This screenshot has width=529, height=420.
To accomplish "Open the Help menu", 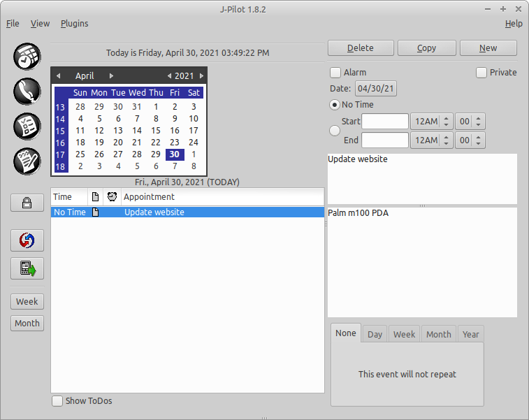I will tap(514, 24).
